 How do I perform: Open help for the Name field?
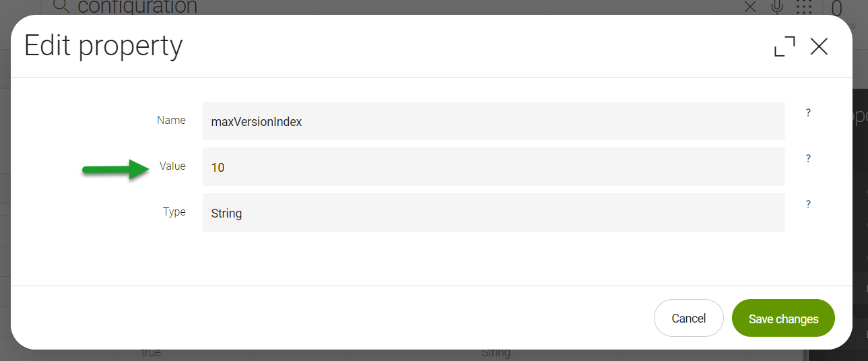[x=808, y=113]
